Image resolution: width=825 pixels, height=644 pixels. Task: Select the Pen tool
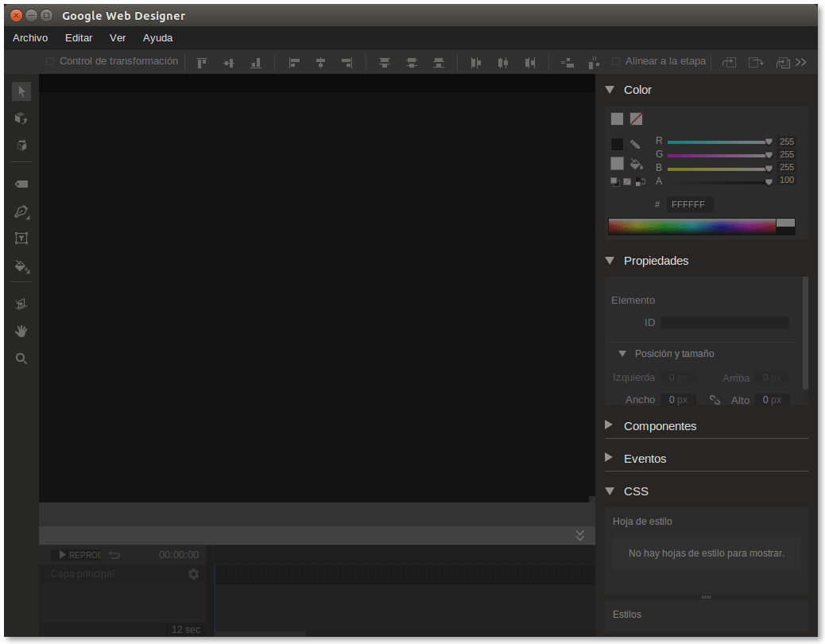point(21,211)
